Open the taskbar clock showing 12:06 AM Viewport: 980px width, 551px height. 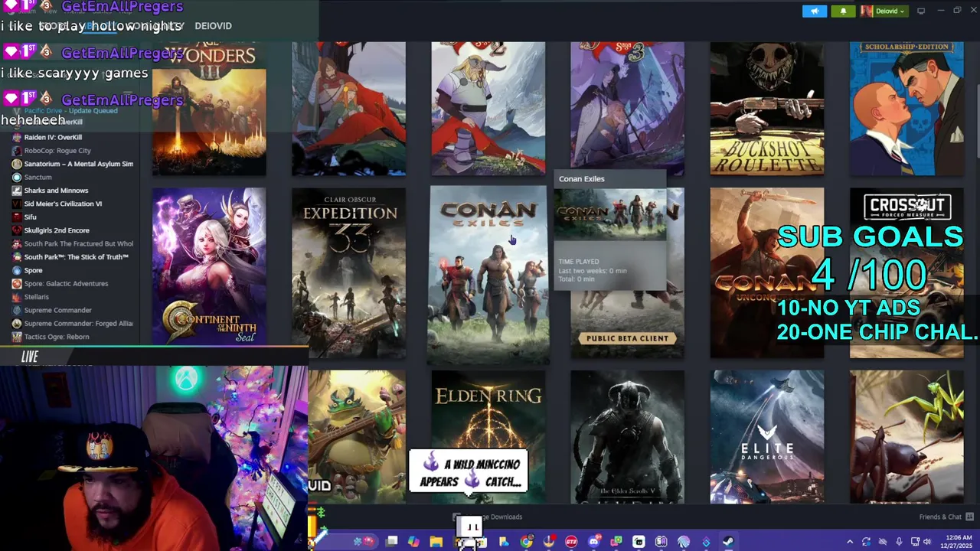click(956, 542)
